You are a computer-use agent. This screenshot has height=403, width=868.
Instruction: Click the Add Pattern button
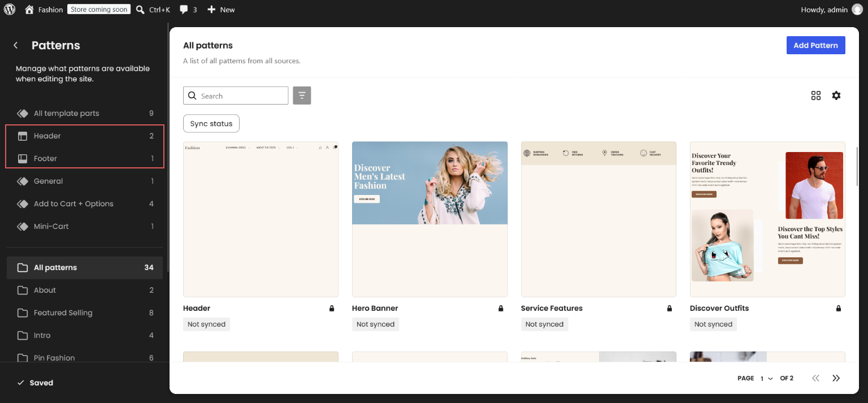tap(815, 45)
